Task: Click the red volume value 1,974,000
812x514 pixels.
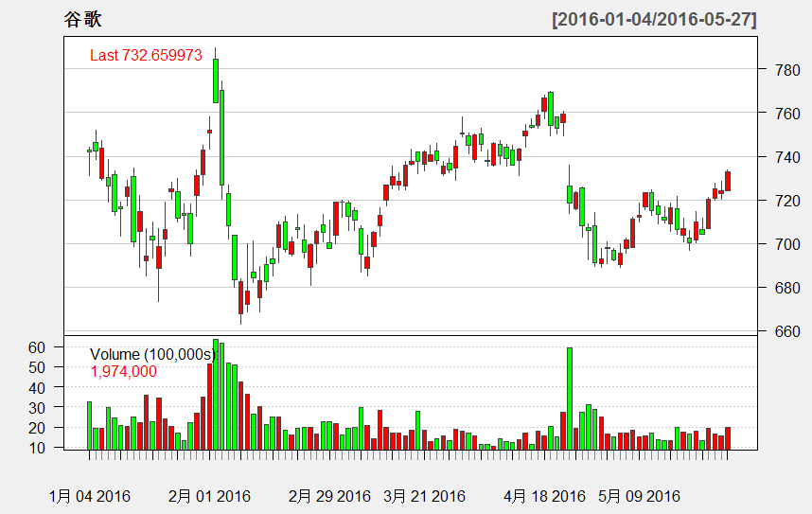Action: click(123, 371)
